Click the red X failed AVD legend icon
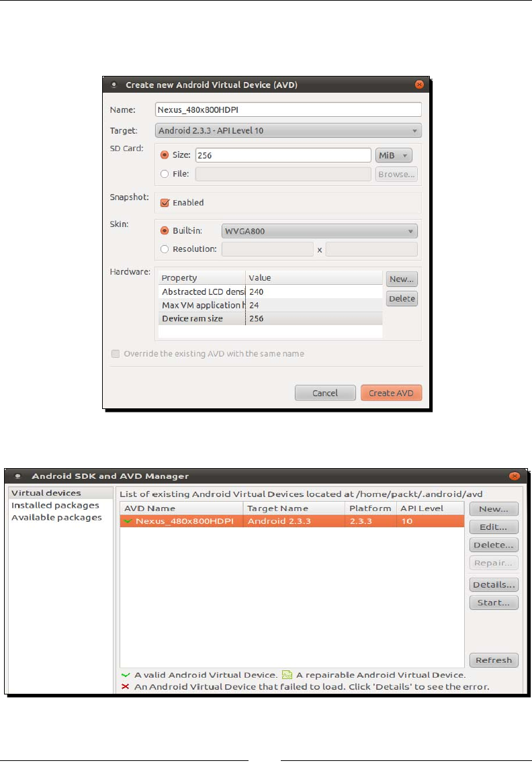The height and width of the screenshot is (767, 532). point(126,687)
